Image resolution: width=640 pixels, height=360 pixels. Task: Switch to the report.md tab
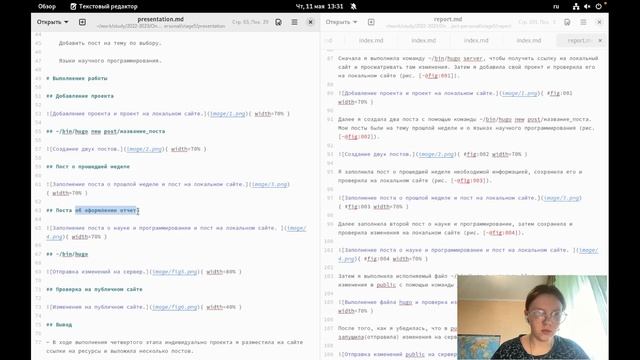[x=578, y=40]
